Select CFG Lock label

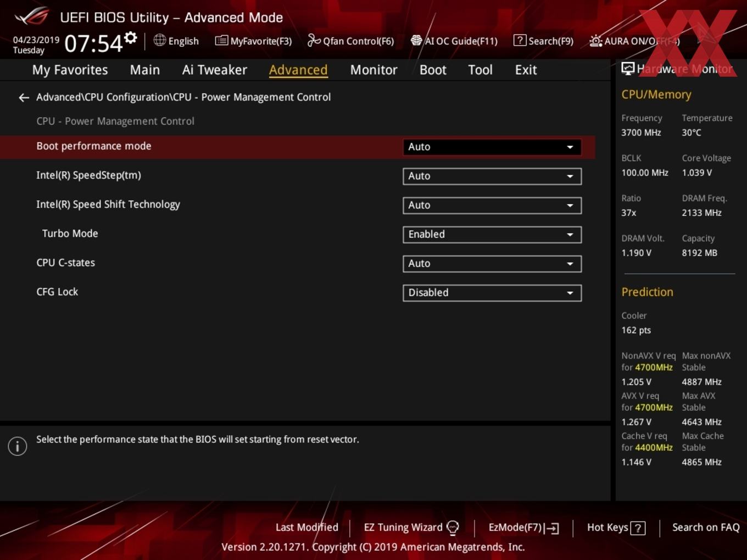click(57, 292)
